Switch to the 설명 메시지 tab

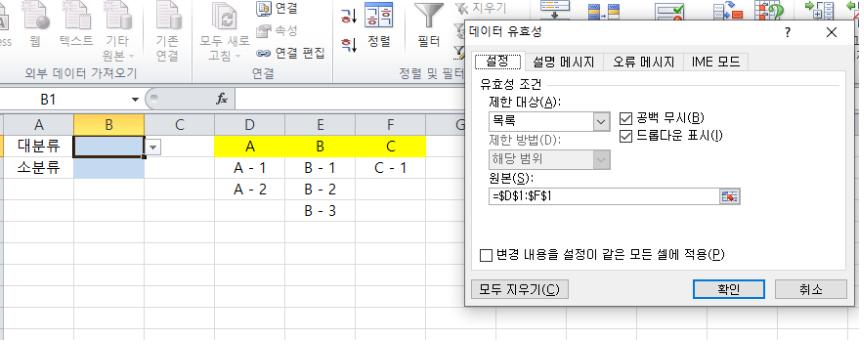[x=563, y=62]
